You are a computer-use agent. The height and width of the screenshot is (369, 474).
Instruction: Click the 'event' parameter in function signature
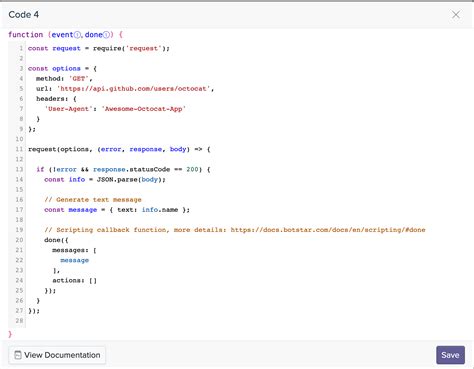point(62,35)
